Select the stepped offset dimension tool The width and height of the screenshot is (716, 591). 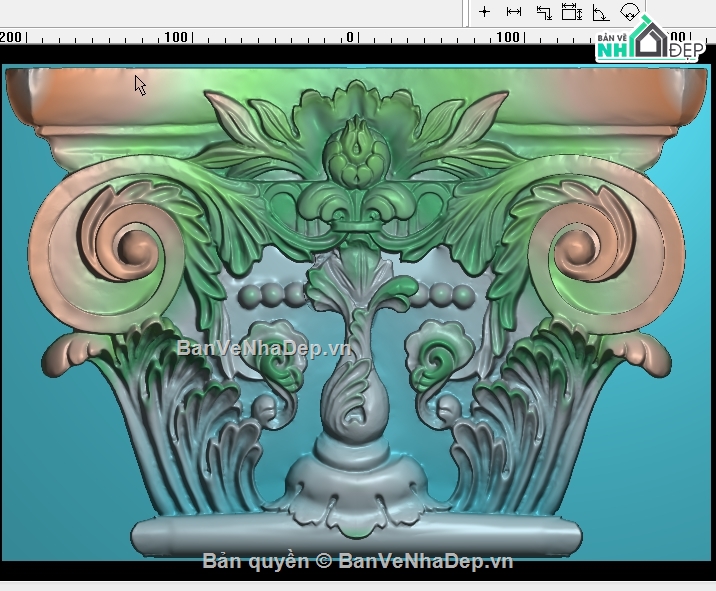pyautogui.click(x=543, y=12)
